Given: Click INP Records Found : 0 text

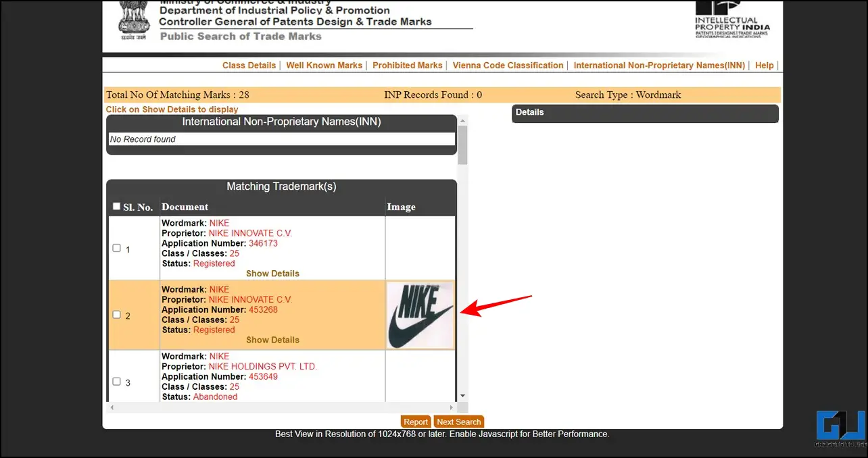Looking at the screenshot, I should [x=433, y=95].
